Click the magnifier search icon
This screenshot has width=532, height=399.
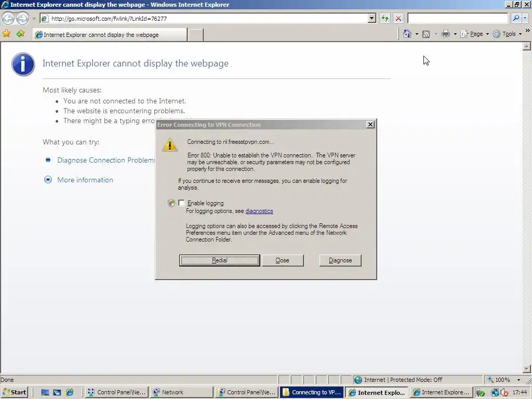(516, 18)
